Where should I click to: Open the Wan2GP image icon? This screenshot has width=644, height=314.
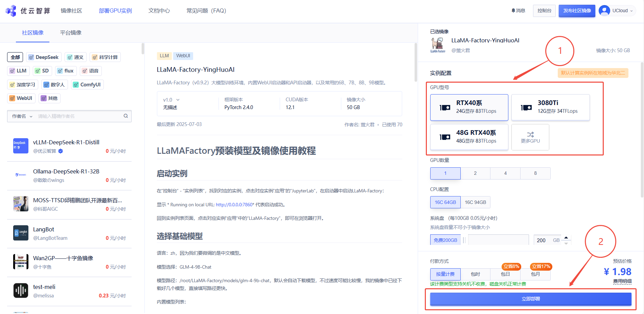pyautogui.click(x=21, y=261)
